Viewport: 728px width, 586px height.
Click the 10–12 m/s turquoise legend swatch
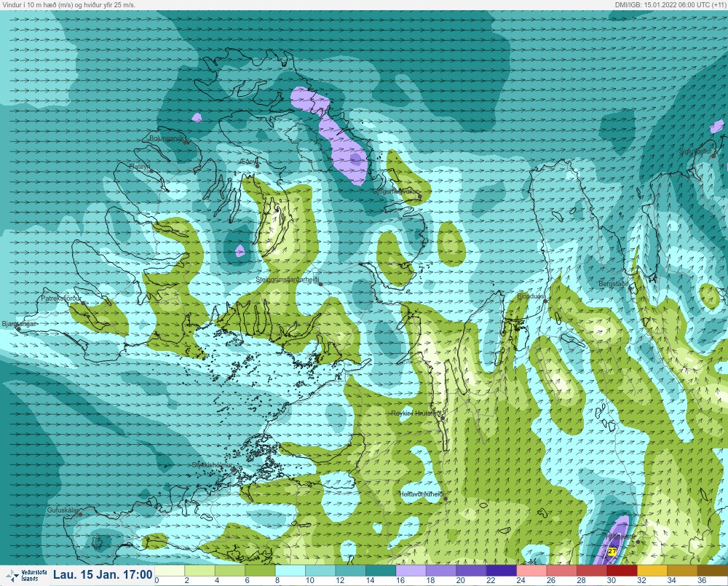point(320,570)
